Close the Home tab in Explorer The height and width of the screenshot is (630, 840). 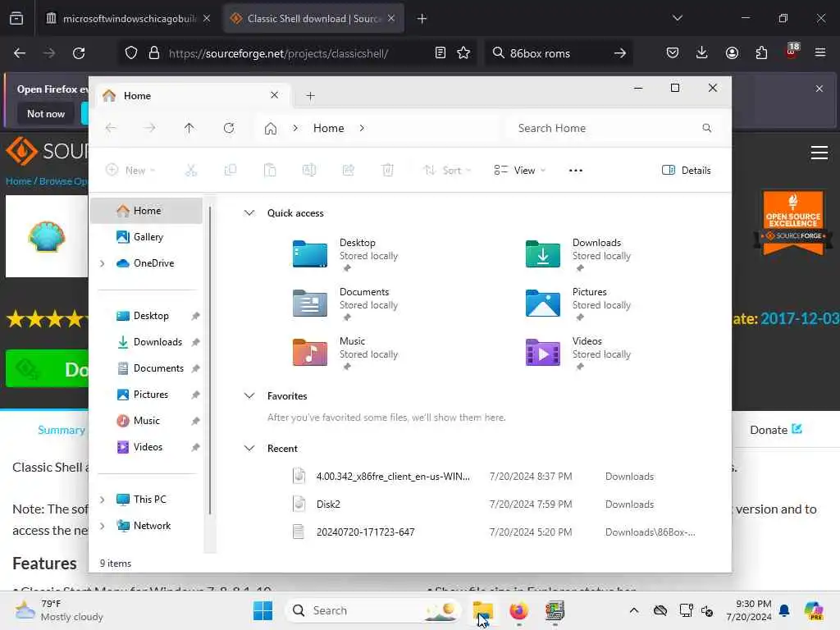click(x=274, y=95)
